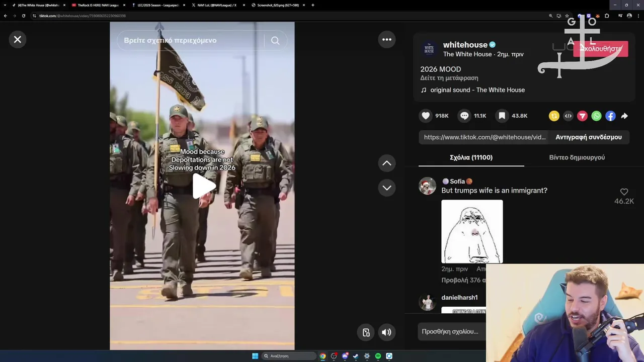Like the video with the heart icon

[x=426, y=116]
